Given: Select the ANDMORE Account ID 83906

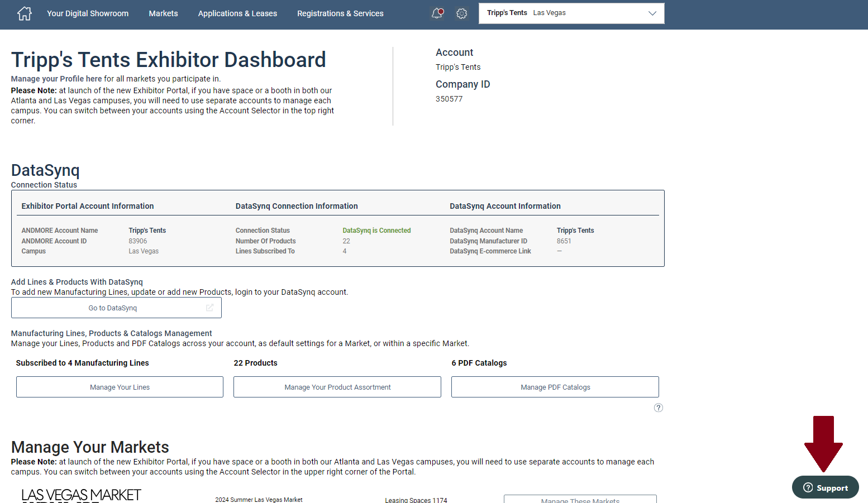Looking at the screenshot, I should 138,241.
